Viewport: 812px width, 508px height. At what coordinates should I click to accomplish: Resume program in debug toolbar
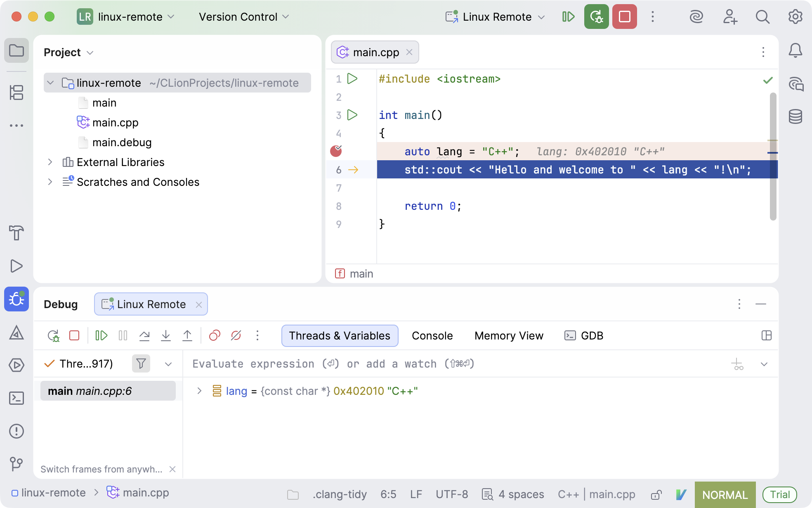tap(101, 335)
